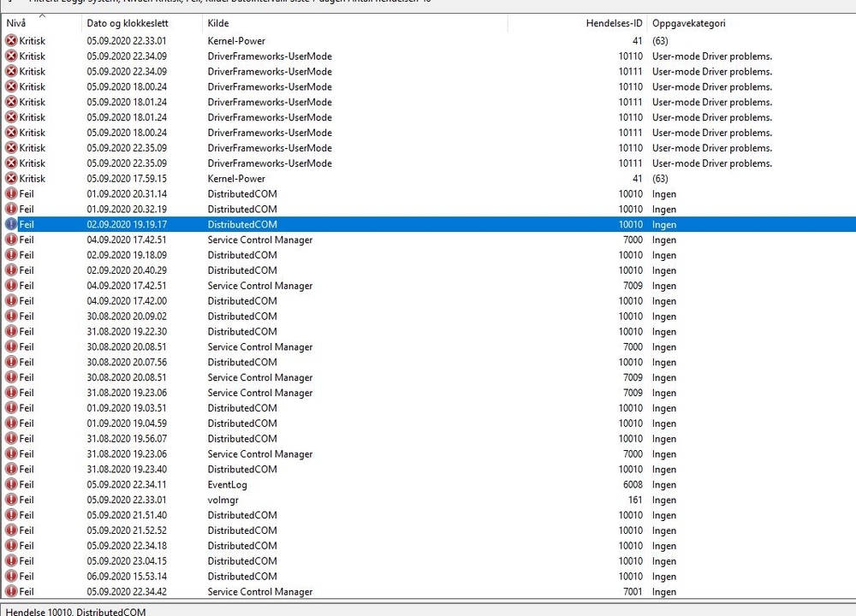Click event ID 6008

pyautogui.click(x=633, y=483)
